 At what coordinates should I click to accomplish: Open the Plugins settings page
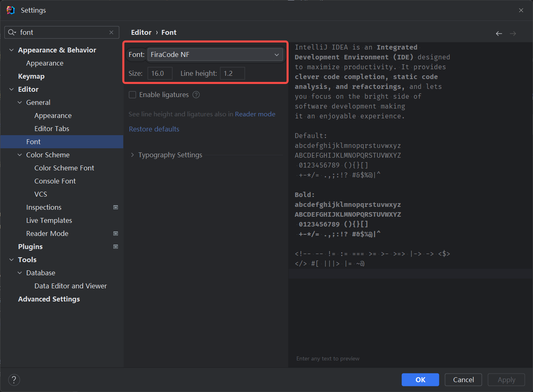(x=30, y=247)
